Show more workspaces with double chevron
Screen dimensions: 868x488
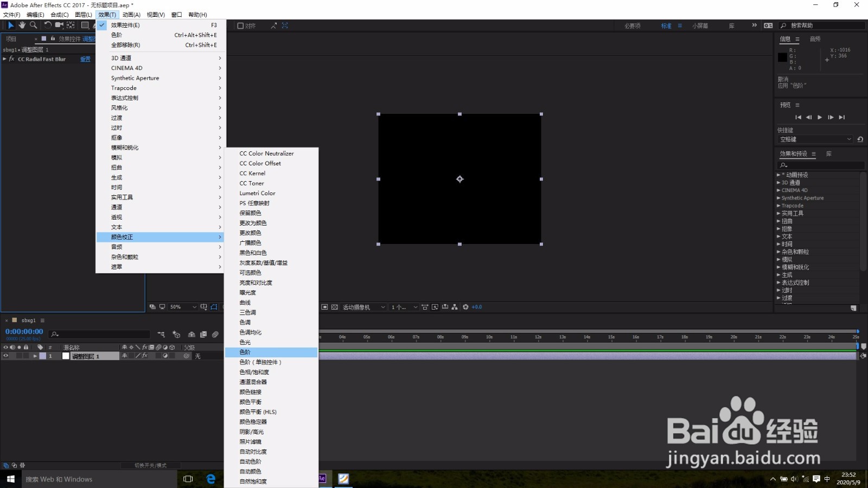[754, 25]
